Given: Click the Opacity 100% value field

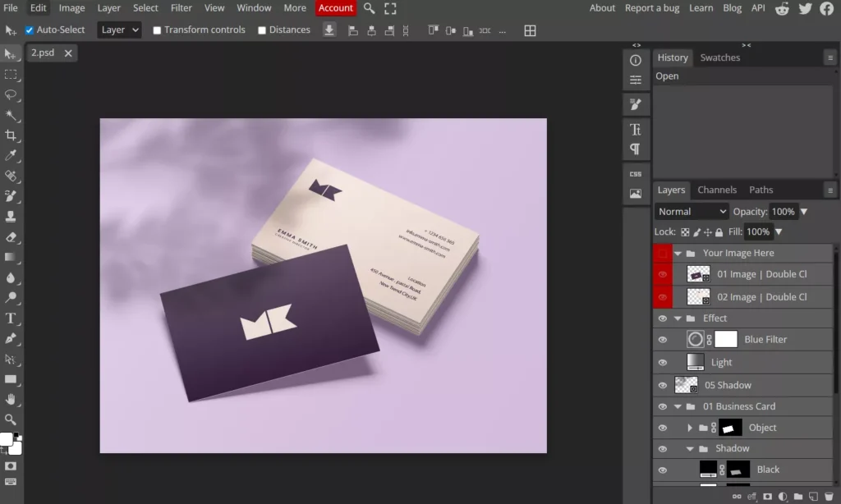Looking at the screenshot, I should click(783, 211).
